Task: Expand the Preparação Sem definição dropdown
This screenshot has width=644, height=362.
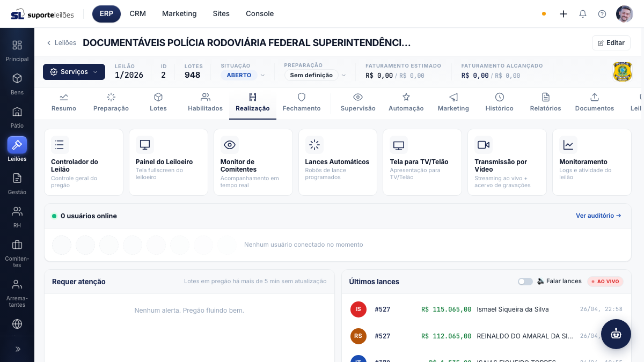Action: pyautogui.click(x=316, y=75)
